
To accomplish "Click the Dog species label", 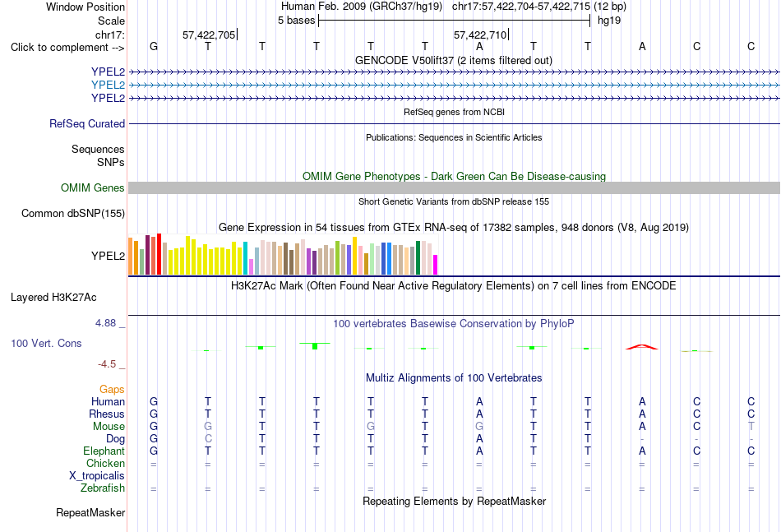I will tap(115, 439).
